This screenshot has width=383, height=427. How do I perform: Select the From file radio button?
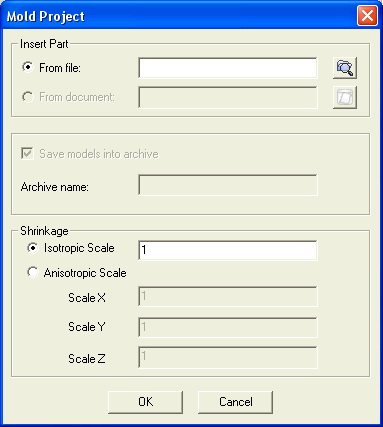point(28,68)
